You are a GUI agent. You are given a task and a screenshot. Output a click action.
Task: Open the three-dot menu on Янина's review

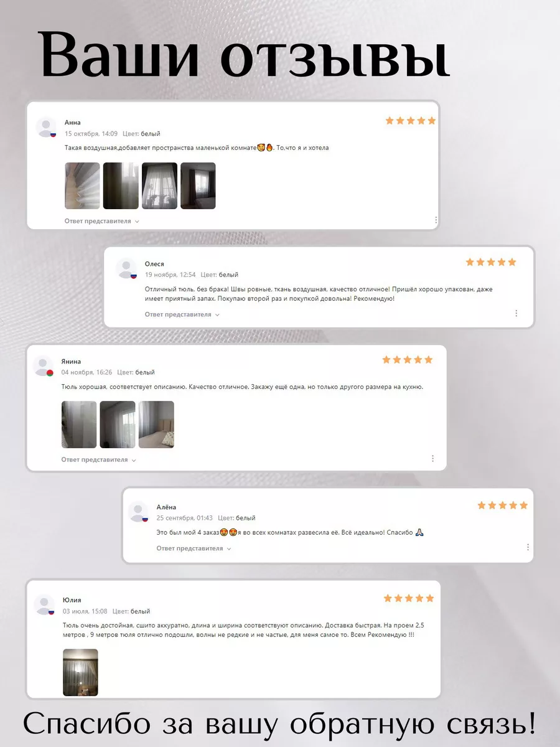(x=432, y=458)
